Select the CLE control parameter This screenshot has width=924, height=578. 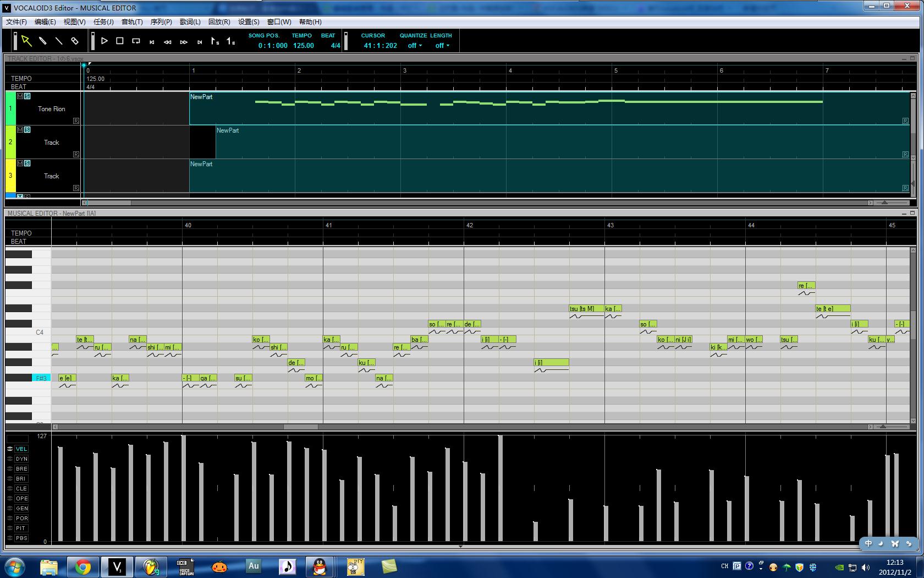[21, 488]
